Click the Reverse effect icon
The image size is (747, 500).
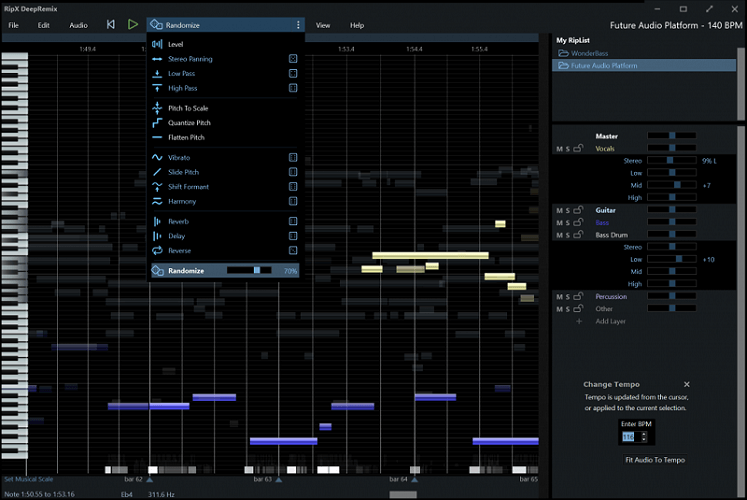pos(157,251)
